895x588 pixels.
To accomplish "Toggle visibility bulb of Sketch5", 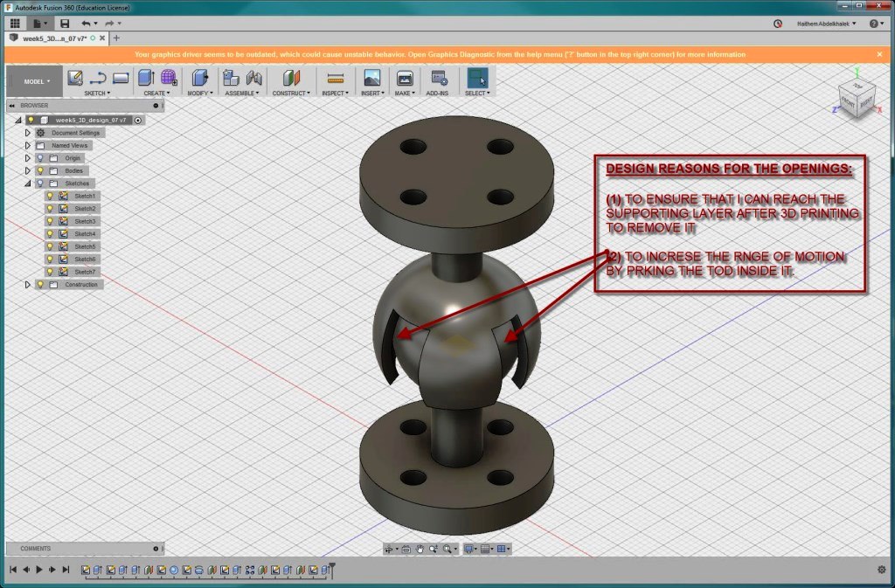I will [x=50, y=246].
